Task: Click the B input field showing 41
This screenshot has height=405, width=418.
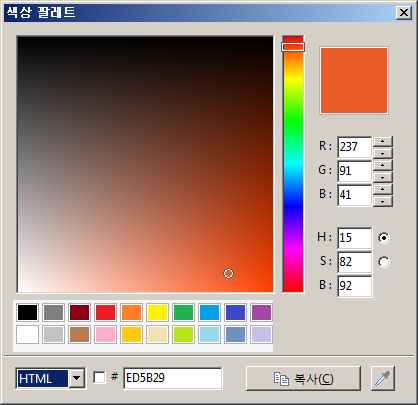Action: (x=355, y=195)
